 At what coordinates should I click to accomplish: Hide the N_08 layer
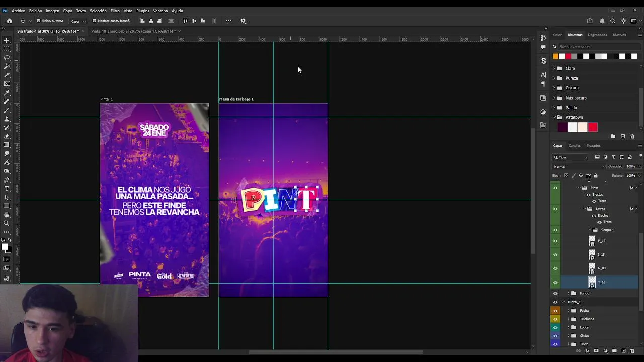click(x=555, y=268)
